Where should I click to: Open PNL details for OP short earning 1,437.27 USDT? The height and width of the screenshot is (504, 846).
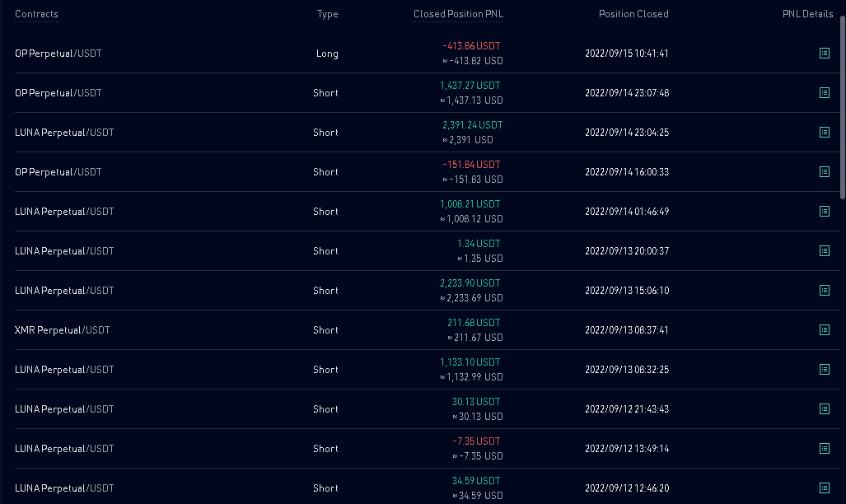tap(825, 92)
